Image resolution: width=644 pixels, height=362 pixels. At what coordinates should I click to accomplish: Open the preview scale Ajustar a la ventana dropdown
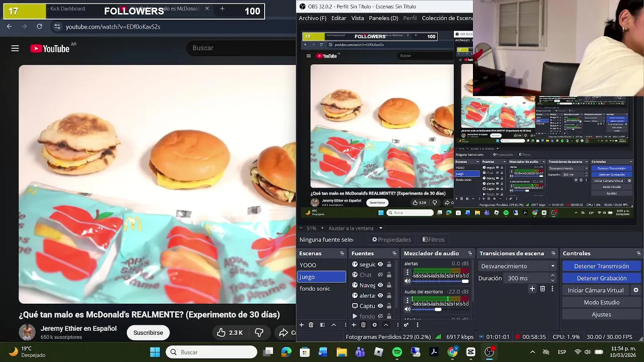click(355, 228)
